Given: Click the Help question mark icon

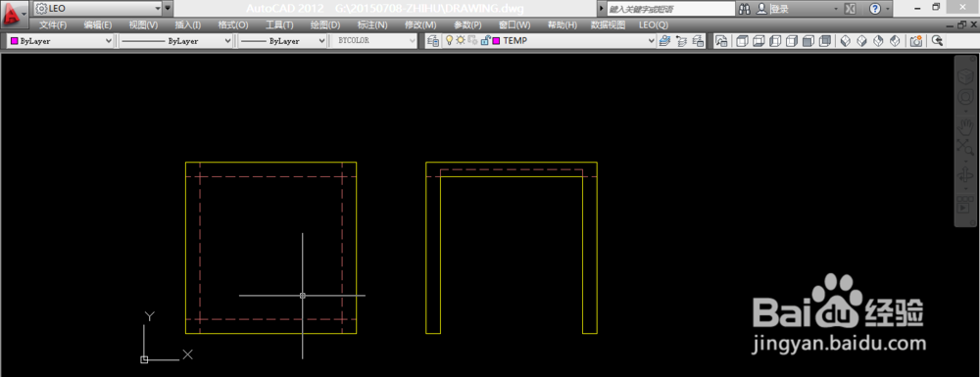Looking at the screenshot, I should (x=875, y=9).
